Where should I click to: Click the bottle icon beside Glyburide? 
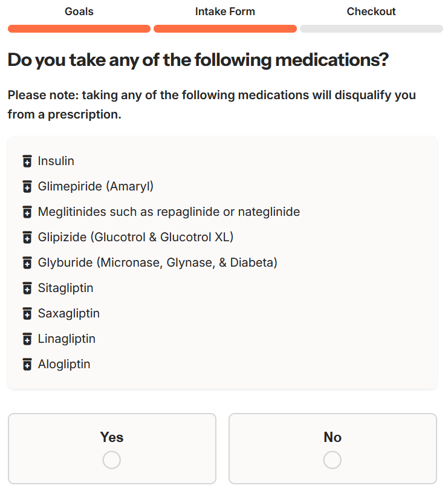27,263
